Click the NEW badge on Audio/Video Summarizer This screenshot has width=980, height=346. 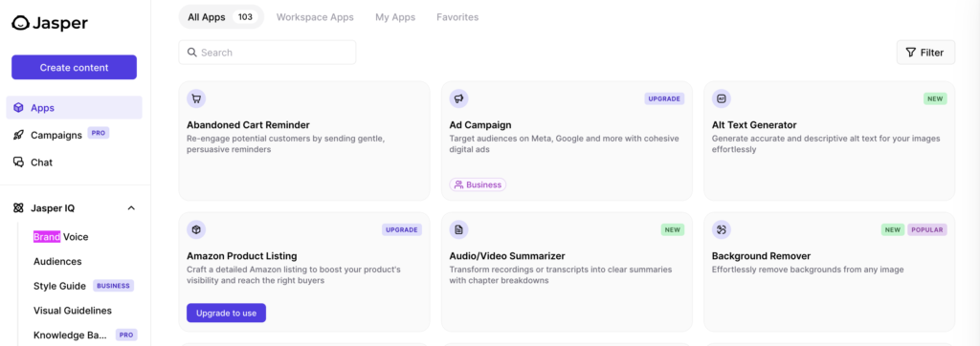673,229
